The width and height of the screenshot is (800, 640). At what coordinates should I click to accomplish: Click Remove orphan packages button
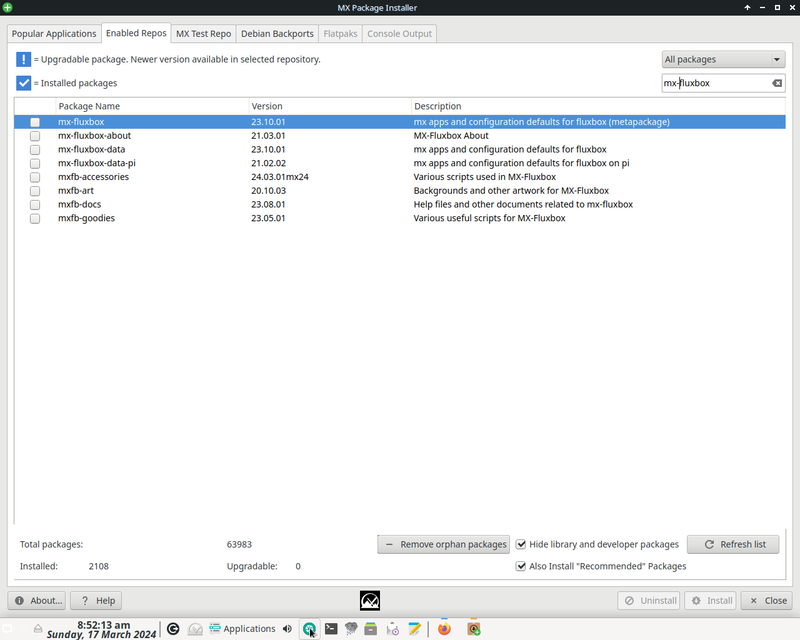(x=443, y=545)
